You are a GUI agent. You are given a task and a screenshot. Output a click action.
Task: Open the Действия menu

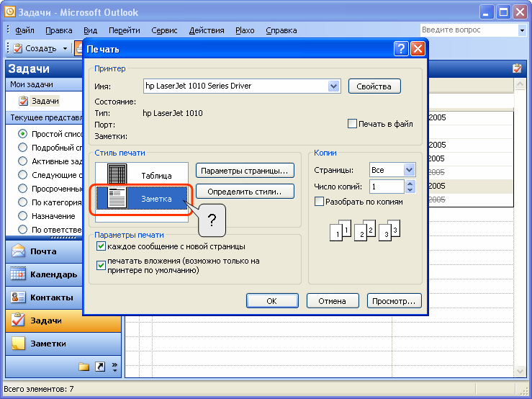207,30
